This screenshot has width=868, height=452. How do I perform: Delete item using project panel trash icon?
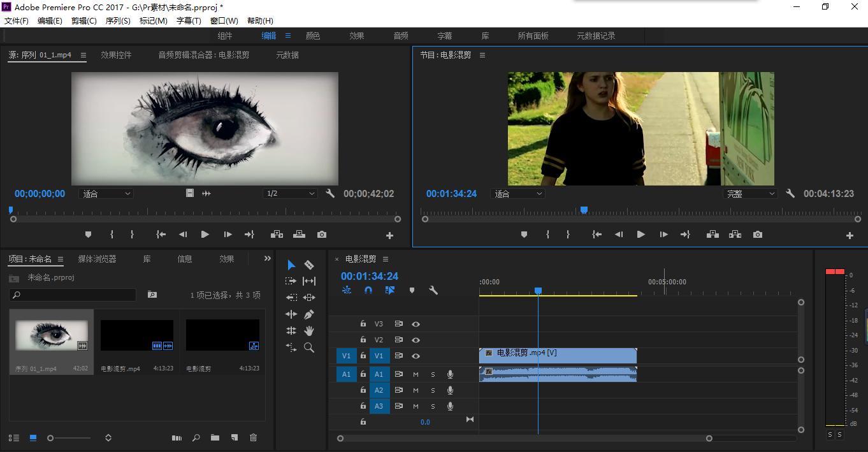click(x=253, y=437)
